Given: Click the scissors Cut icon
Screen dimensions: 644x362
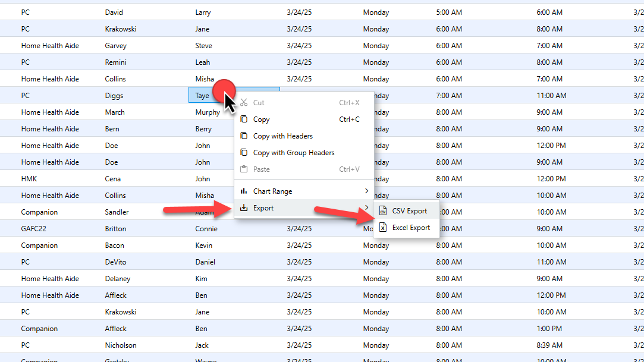Looking at the screenshot, I should point(244,103).
